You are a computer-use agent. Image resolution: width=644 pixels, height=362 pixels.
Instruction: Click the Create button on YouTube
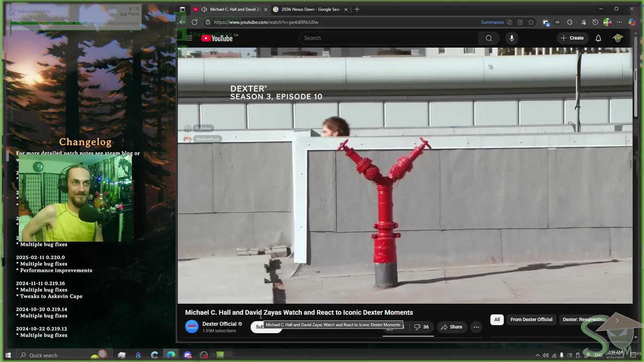coord(572,38)
